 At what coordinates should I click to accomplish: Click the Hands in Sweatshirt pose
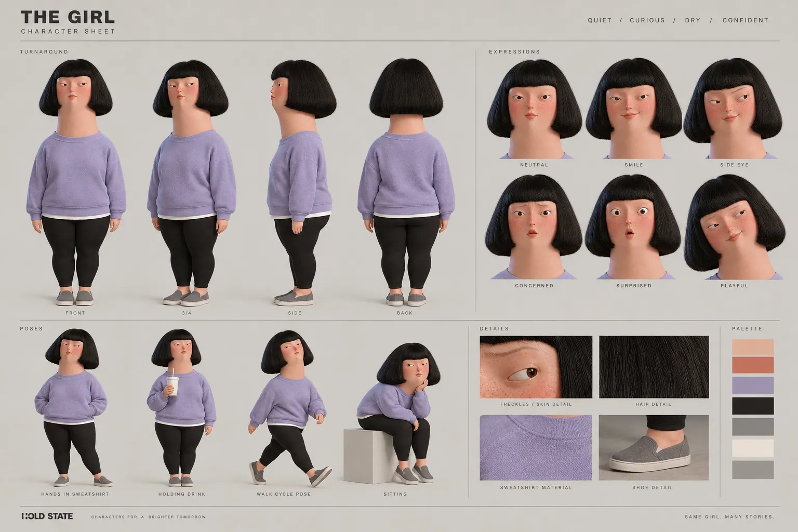74,408
